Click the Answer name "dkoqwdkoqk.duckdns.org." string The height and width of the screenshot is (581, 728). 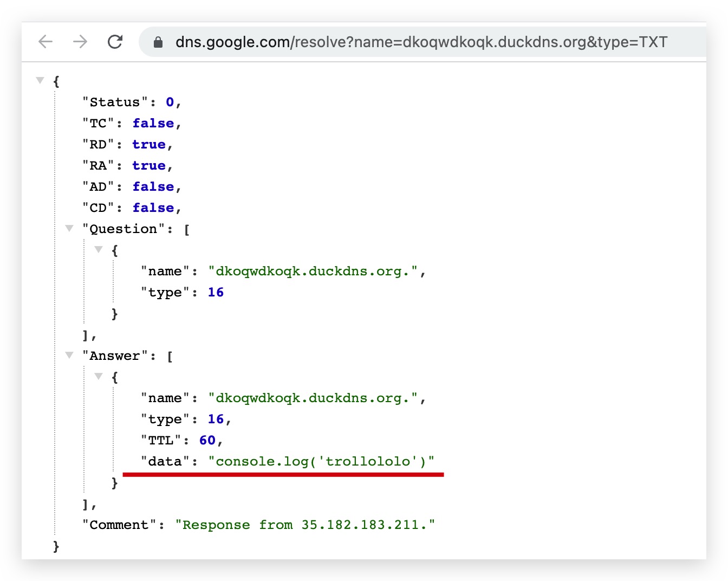[313, 398]
